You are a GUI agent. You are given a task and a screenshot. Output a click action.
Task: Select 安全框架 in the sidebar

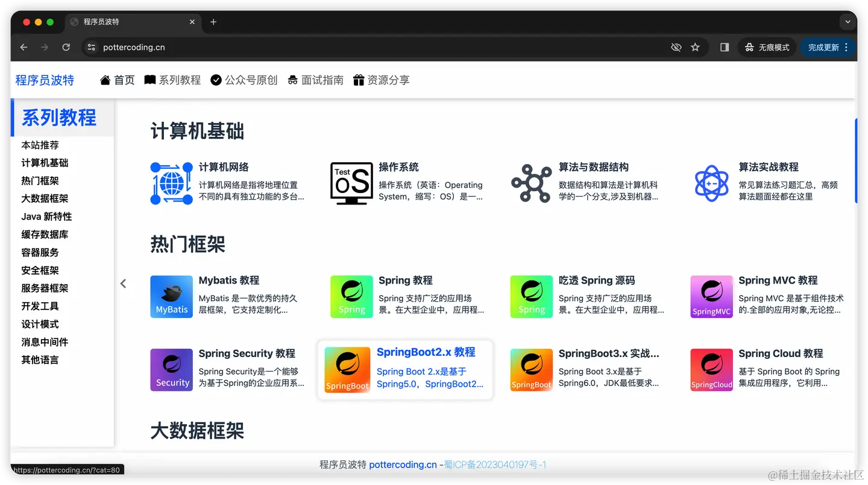pos(40,270)
